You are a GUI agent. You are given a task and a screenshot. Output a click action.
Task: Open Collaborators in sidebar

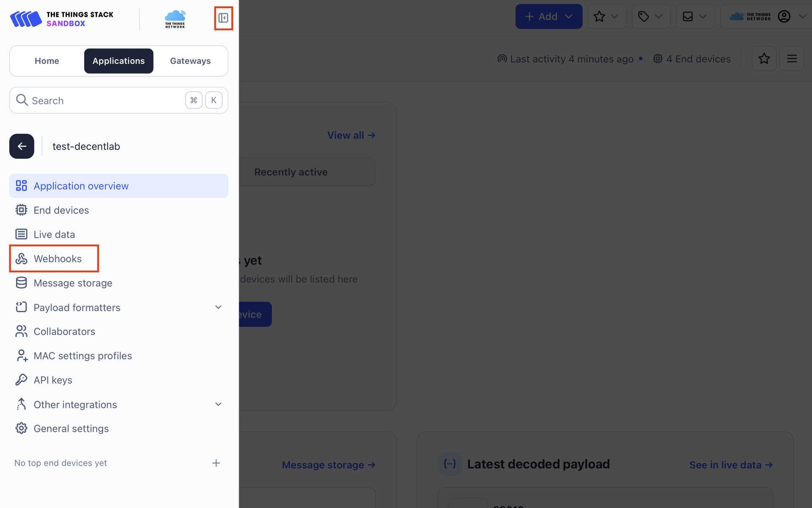(x=119, y=332)
